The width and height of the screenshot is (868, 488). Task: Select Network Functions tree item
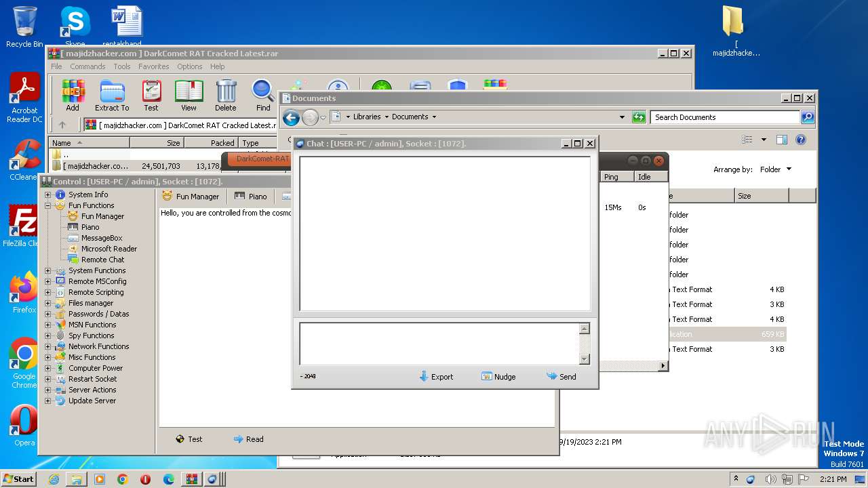(98, 346)
